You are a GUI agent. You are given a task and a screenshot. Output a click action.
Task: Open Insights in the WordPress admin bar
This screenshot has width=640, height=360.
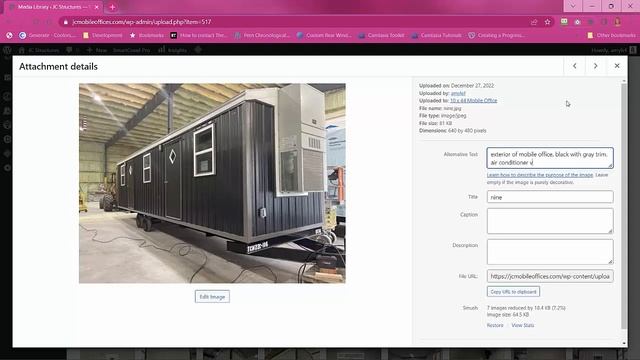[172, 50]
